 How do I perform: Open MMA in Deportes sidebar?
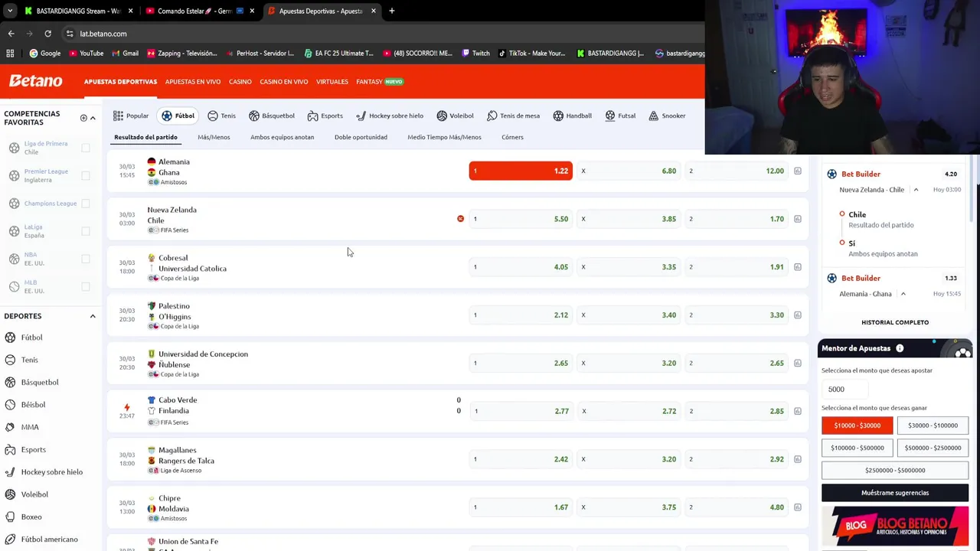coord(30,427)
